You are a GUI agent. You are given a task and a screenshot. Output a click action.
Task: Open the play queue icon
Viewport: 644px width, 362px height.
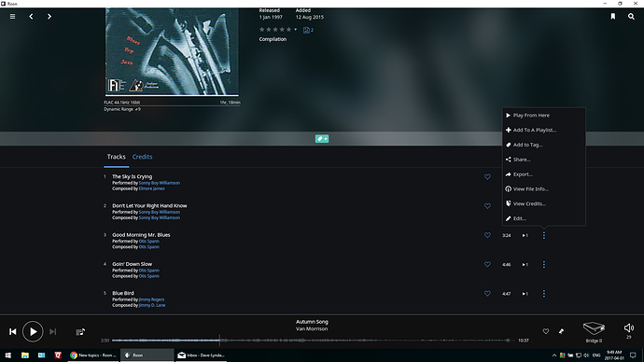80,331
